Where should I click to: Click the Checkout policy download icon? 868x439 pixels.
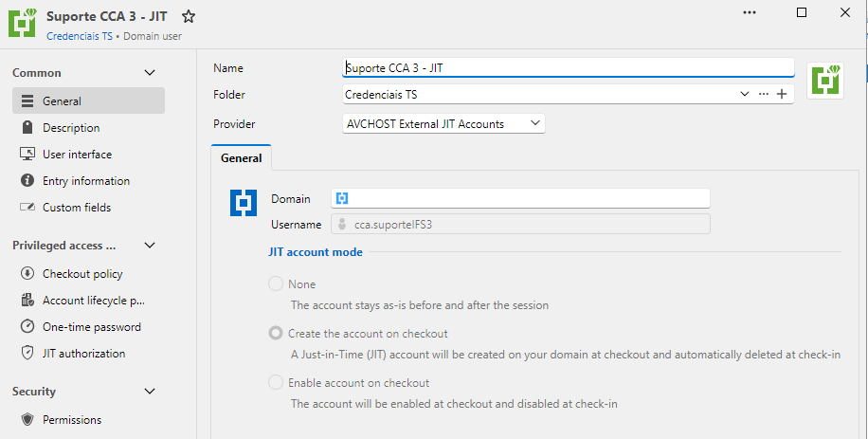pos(27,273)
